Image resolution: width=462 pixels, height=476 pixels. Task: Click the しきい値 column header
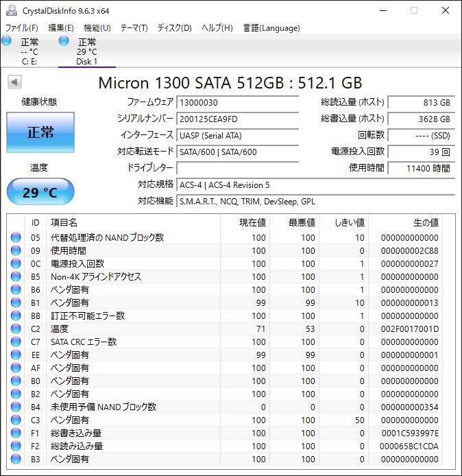[344, 223]
